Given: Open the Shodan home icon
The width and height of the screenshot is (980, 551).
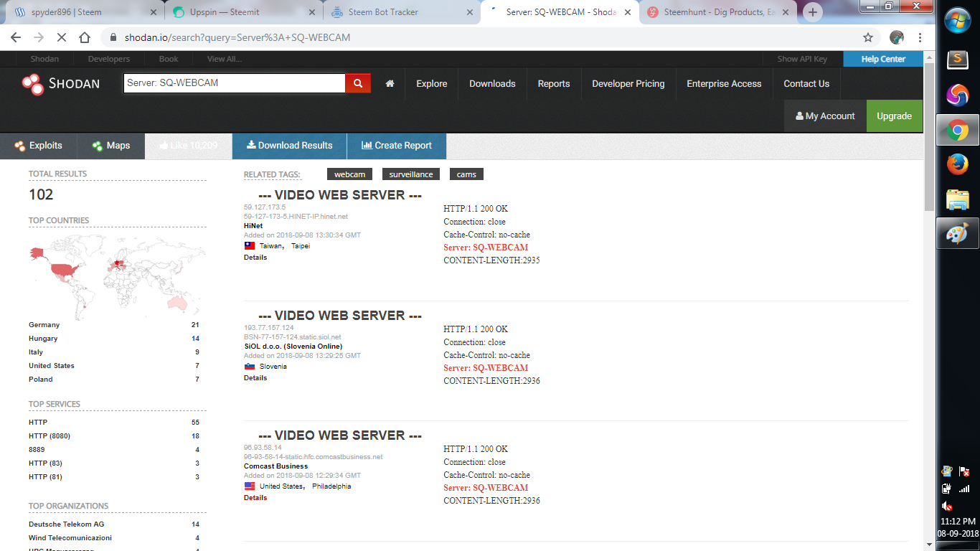Looking at the screenshot, I should [x=390, y=84].
